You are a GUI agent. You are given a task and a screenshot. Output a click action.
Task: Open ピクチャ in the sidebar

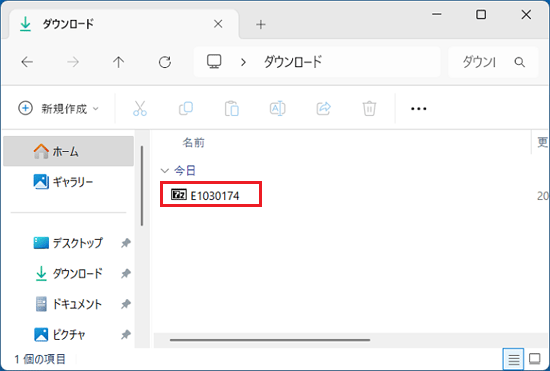pos(68,334)
